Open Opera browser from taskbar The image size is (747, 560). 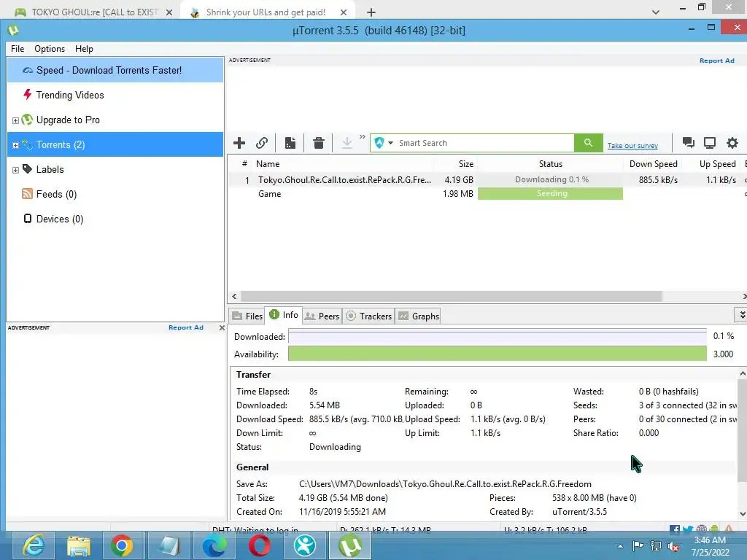pos(259,545)
